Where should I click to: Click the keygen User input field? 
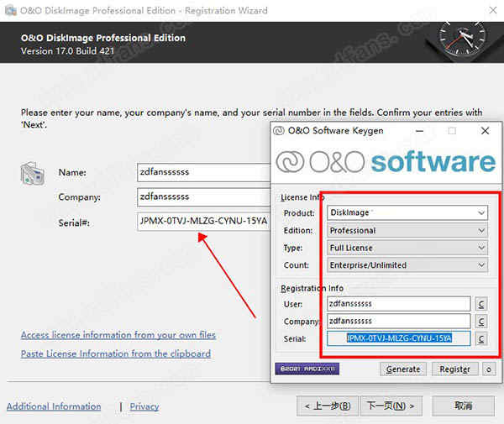coord(398,304)
